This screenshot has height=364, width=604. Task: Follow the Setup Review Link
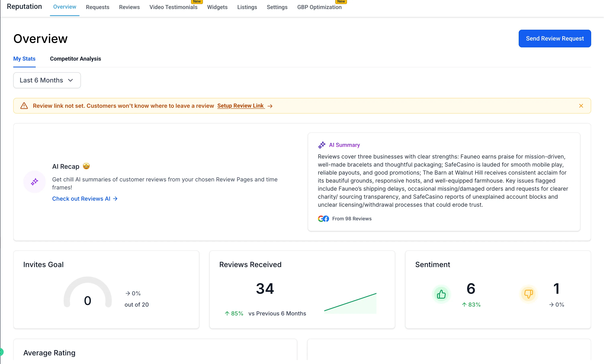pos(240,106)
